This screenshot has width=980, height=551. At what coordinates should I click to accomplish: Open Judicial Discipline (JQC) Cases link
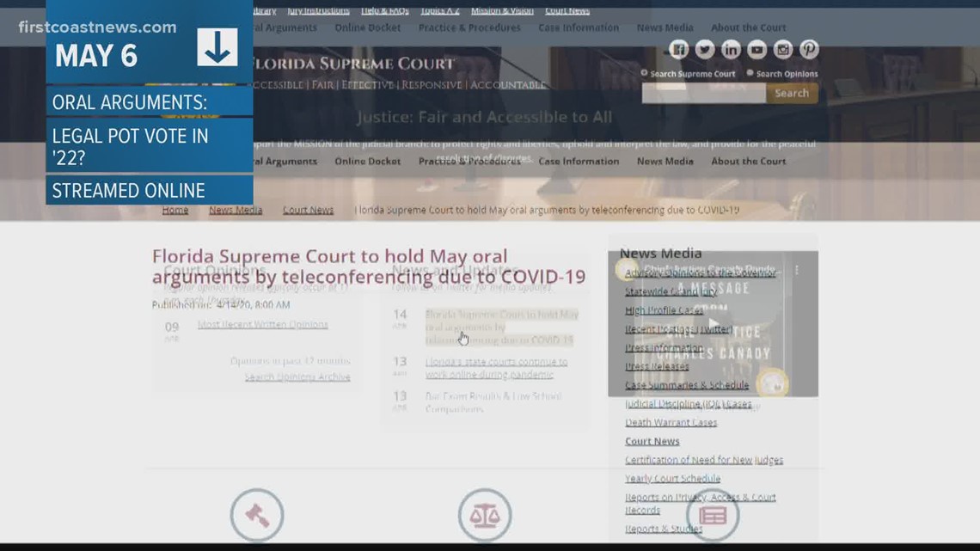(688, 403)
